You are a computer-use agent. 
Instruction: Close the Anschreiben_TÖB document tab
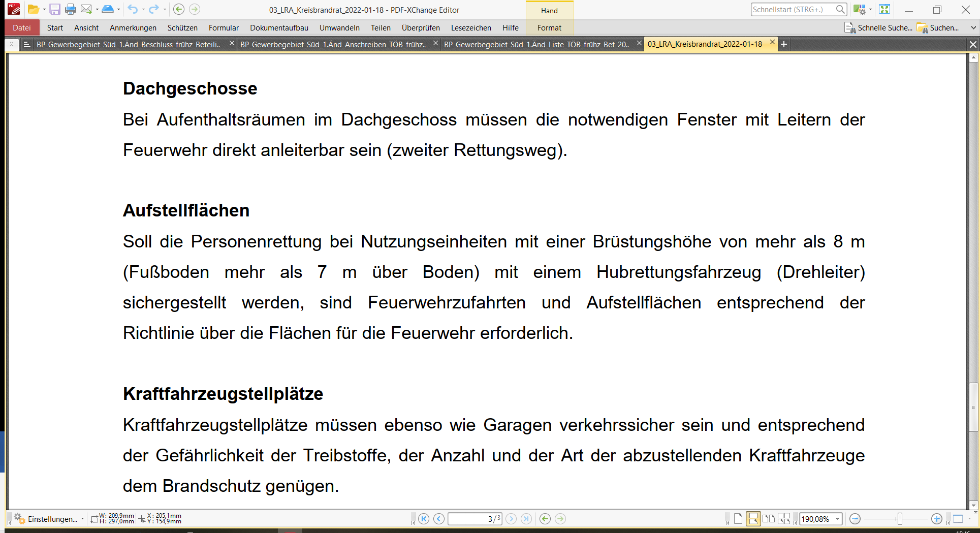click(435, 44)
